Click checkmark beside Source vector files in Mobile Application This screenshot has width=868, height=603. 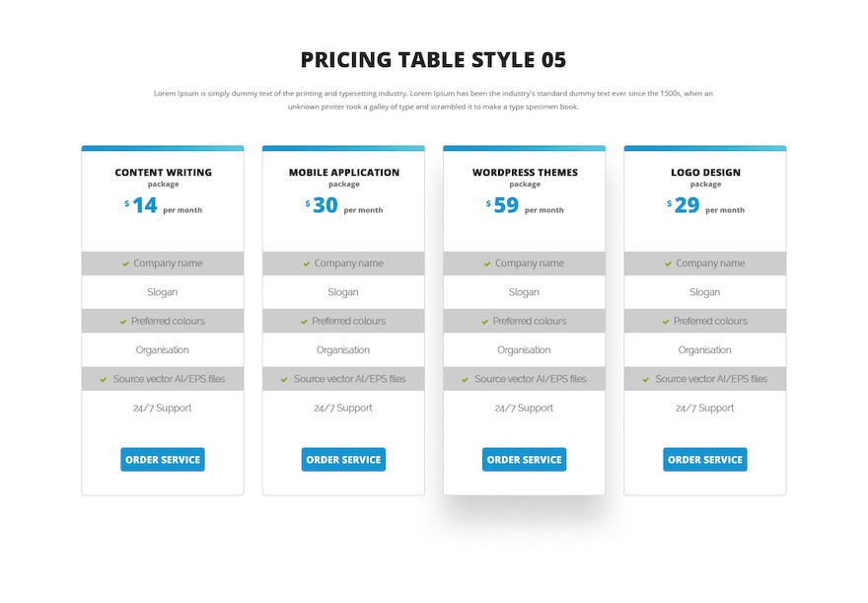(284, 379)
